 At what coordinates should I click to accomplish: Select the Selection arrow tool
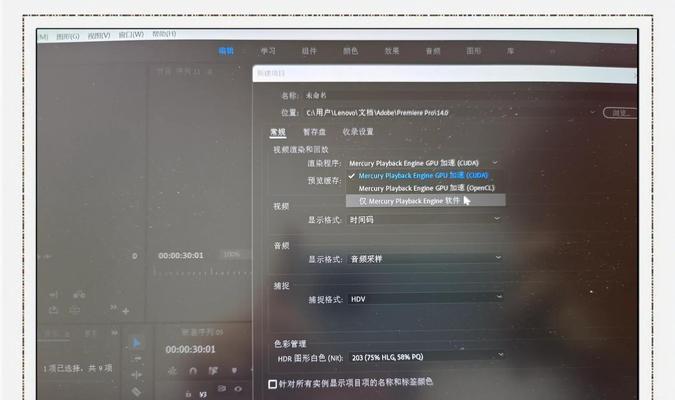136,343
